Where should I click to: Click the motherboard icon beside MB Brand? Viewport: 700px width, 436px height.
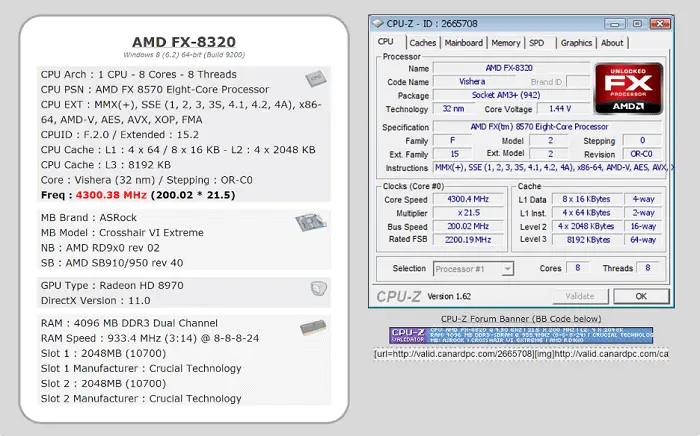pyautogui.click(x=311, y=222)
